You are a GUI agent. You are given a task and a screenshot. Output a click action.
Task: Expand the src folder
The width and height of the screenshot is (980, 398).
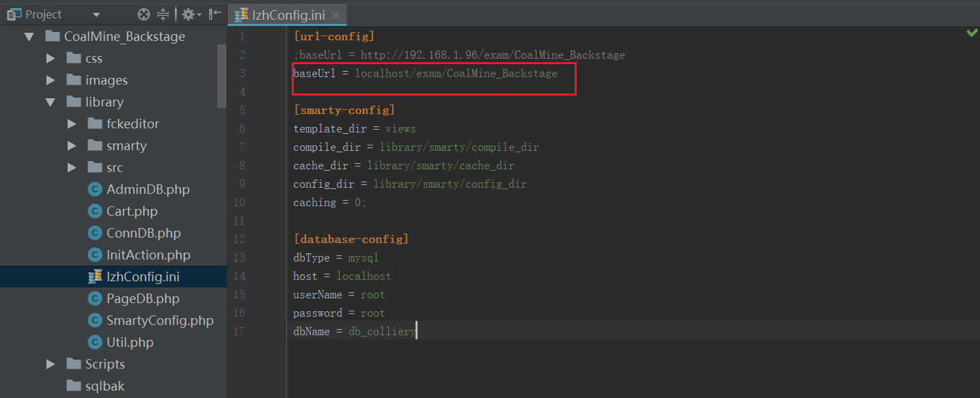coord(72,168)
